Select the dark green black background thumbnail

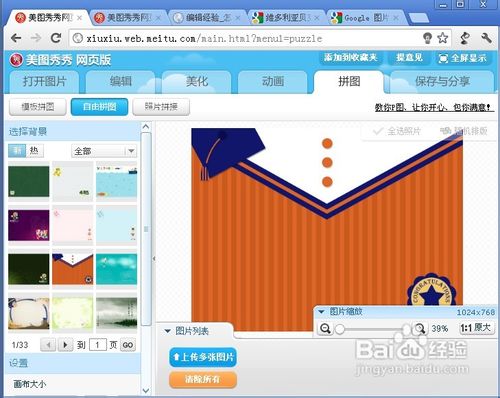tap(29, 269)
